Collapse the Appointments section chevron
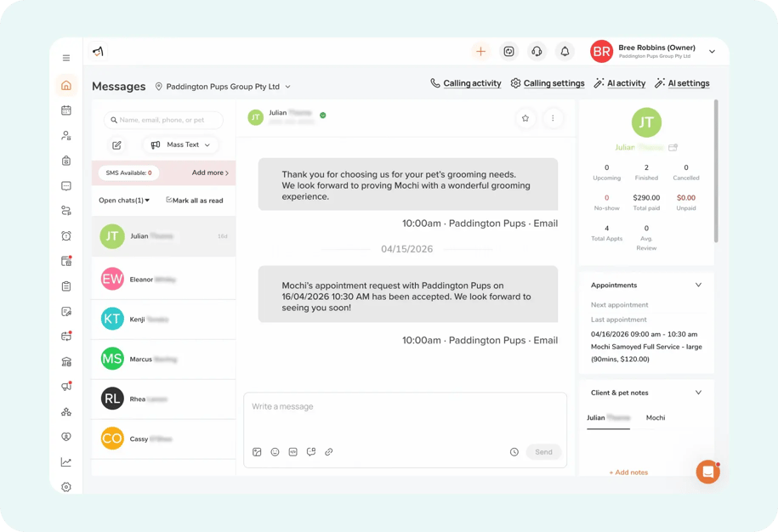 coord(698,286)
